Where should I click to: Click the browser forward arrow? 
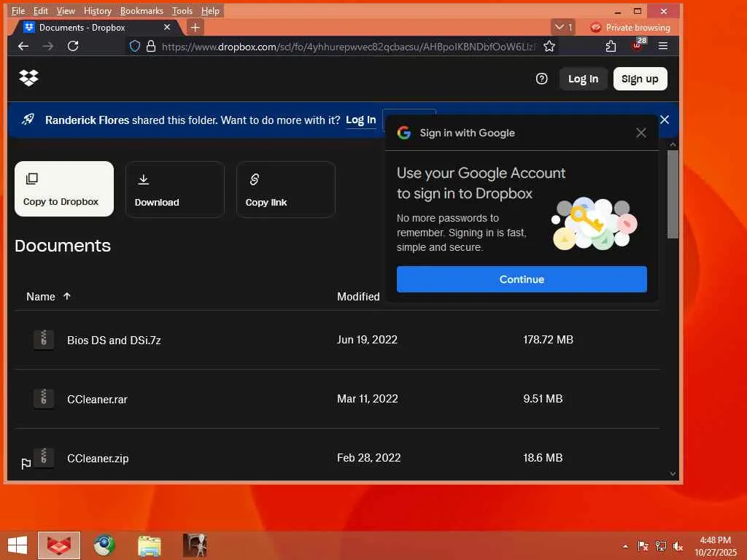(48, 46)
